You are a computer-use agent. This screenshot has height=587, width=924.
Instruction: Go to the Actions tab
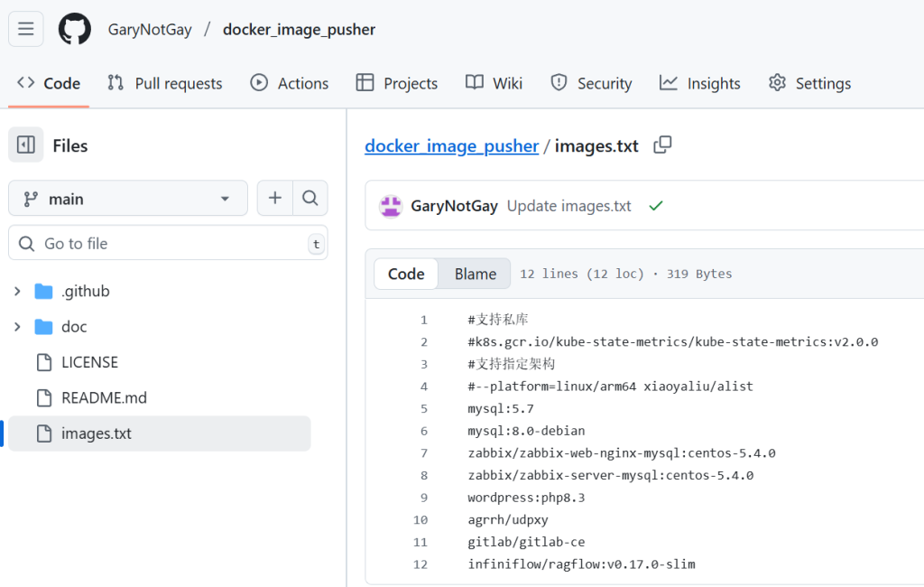(x=289, y=83)
